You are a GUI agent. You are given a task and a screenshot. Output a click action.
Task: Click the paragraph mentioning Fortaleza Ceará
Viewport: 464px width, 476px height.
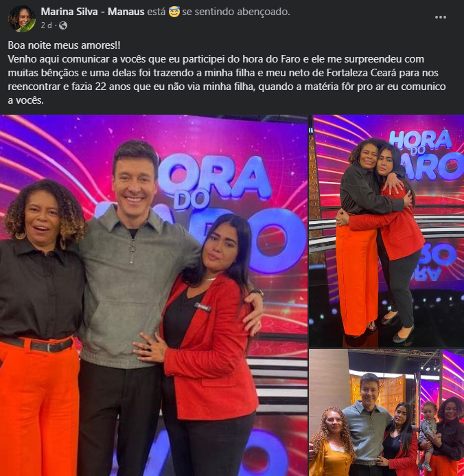point(227,80)
